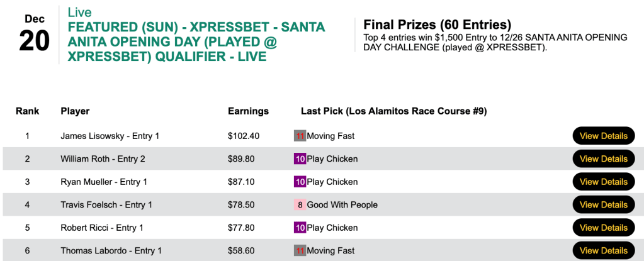644x261 pixels.
Task: Click the Last Pick column header
Action: [x=393, y=111]
